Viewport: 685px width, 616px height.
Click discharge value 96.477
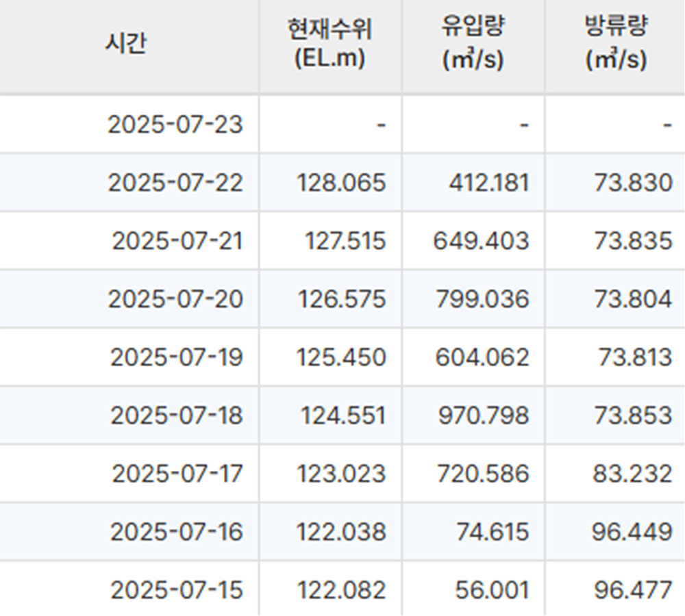633,590
